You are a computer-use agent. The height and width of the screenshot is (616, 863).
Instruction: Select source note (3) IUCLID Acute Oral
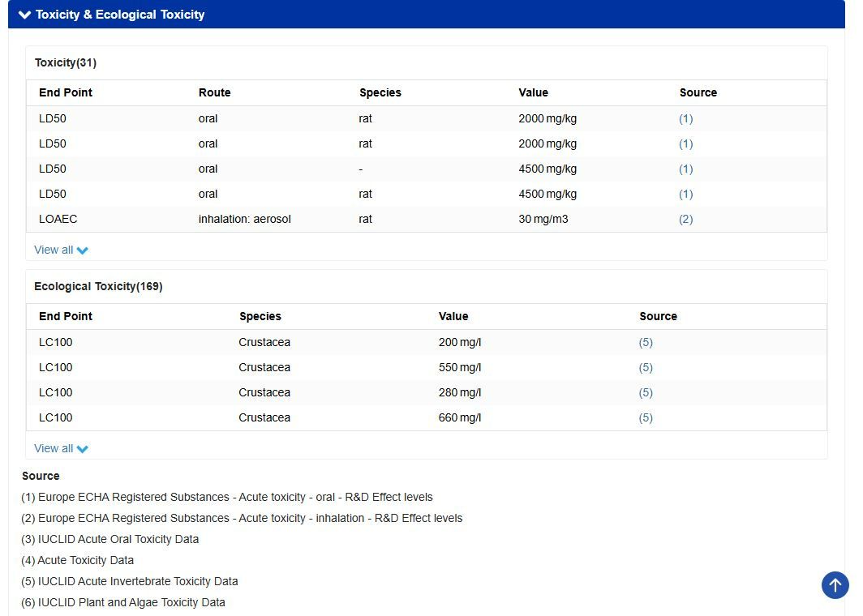[110, 539]
